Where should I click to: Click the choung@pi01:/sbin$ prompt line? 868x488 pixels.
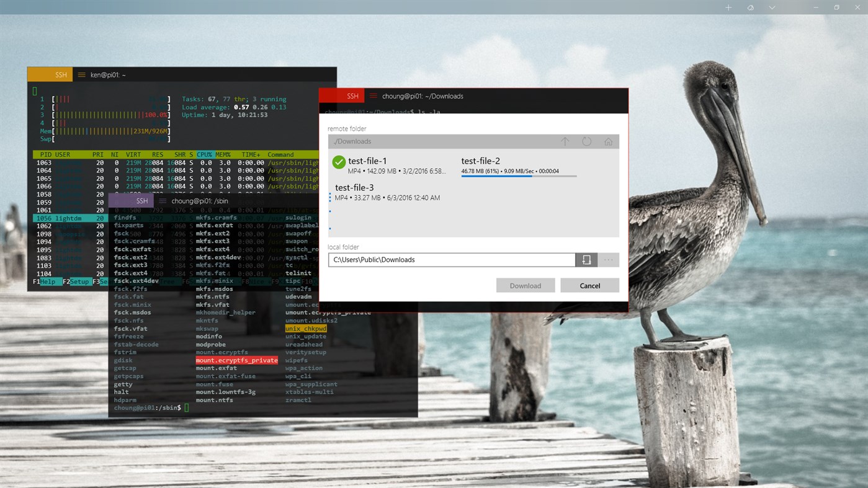coord(151,408)
